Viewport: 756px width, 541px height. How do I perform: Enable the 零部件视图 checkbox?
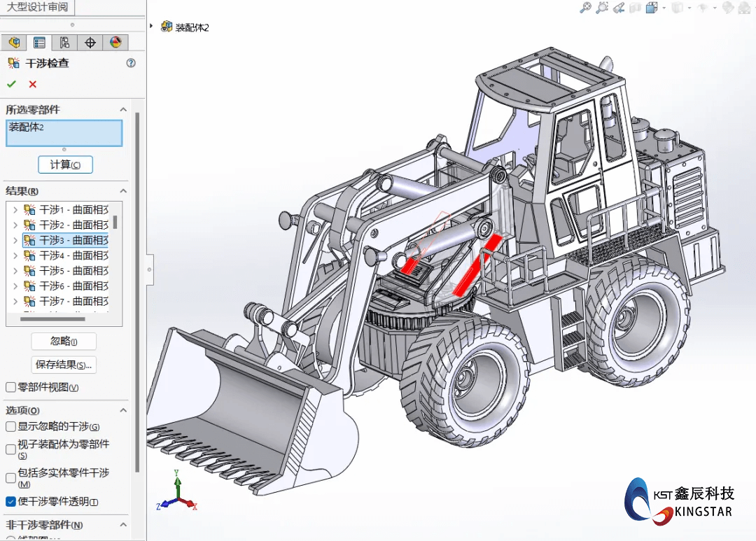[10, 387]
